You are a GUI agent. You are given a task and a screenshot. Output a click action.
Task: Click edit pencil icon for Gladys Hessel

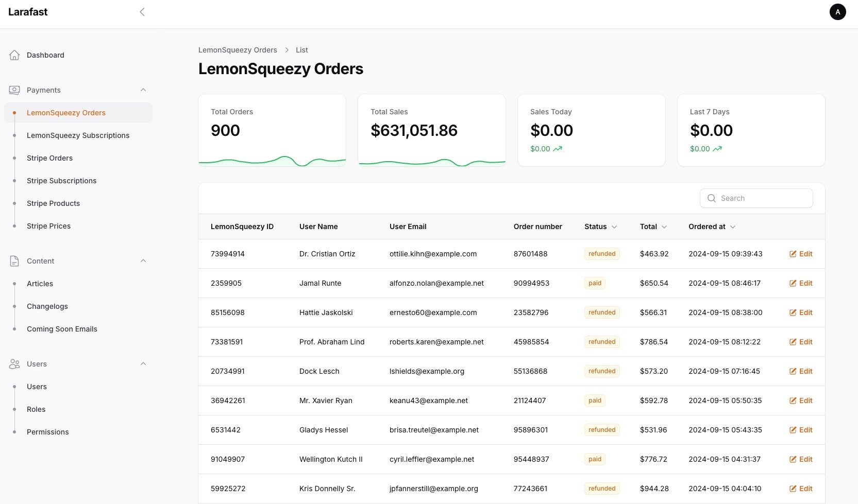[793, 430]
